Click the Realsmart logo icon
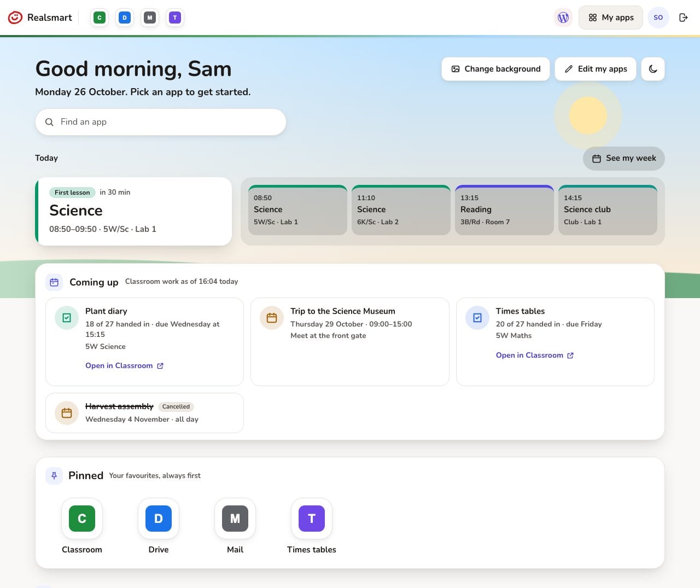 [x=15, y=18]
